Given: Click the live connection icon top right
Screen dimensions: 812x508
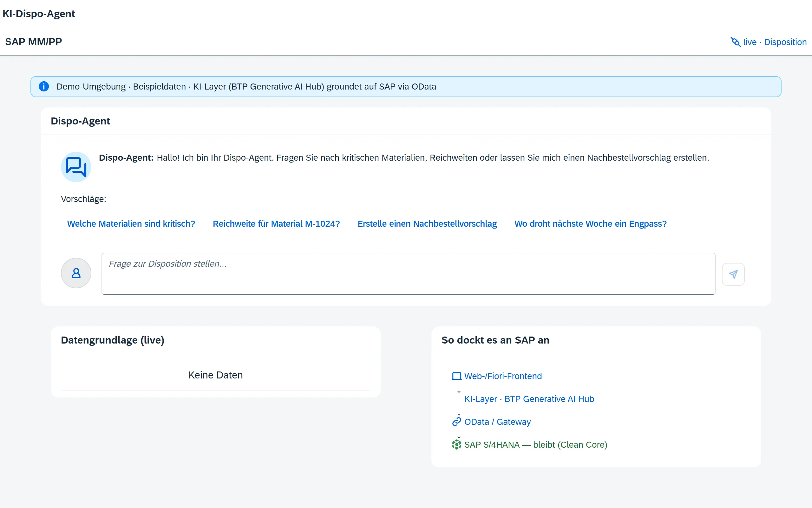Looking at the screenshot, I should click(x=736, y=42).
